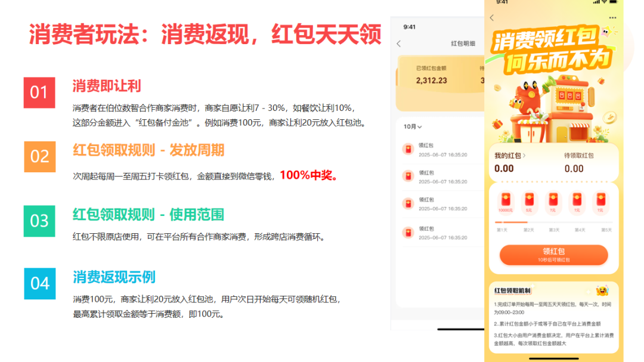Tap the back arrow on the 红包明细 screen
The width and height of the screenshot is (644, 362).
point(399,44)
